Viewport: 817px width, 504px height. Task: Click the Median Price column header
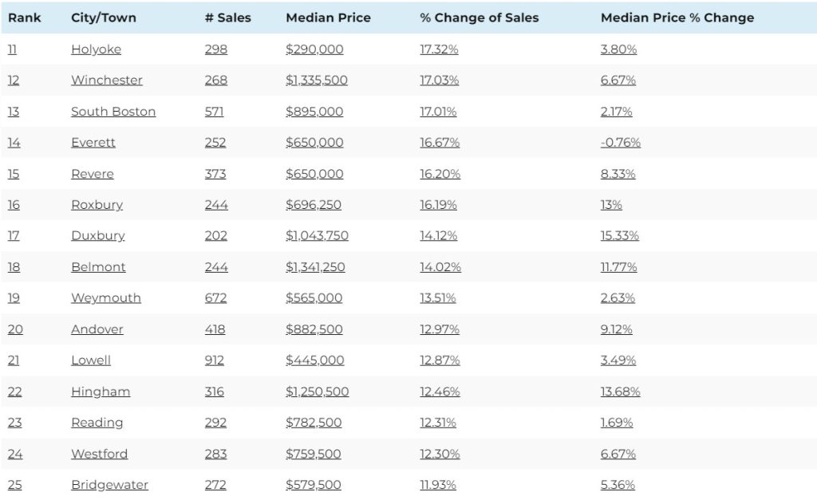[328, 18]
